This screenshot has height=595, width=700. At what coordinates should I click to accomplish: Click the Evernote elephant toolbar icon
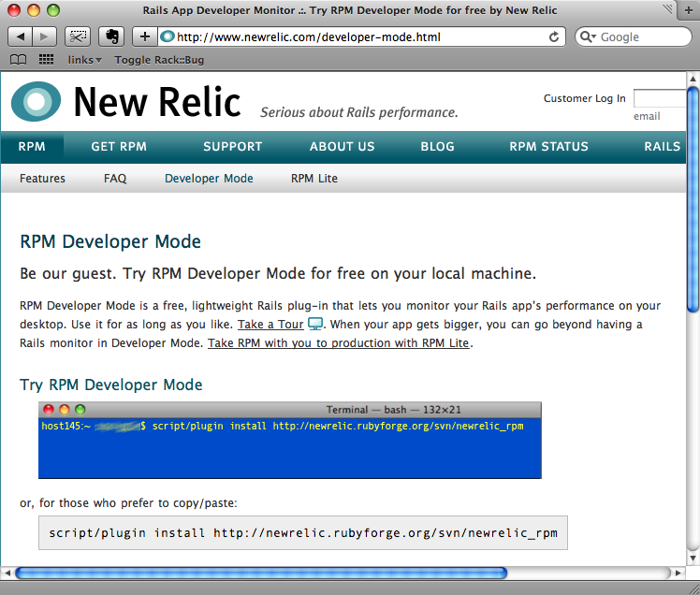(111, 36)
